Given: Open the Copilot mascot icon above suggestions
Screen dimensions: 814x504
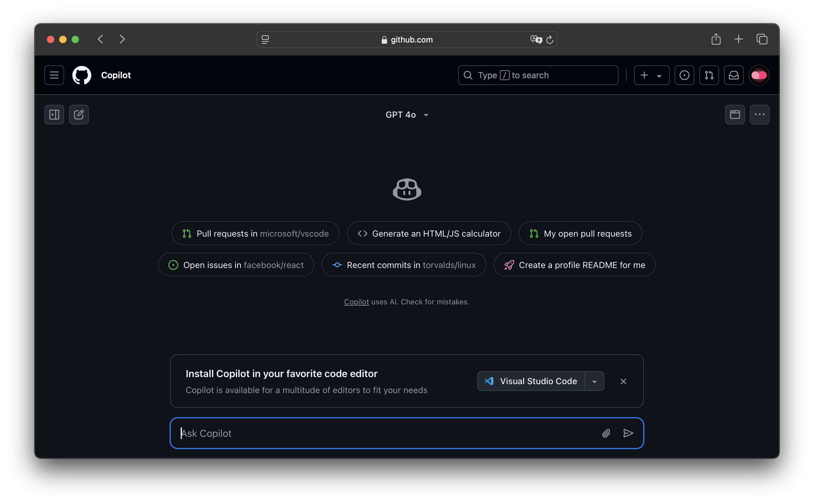Looking at the screenshot, I should pyautogui.click(x=407, y=189).
